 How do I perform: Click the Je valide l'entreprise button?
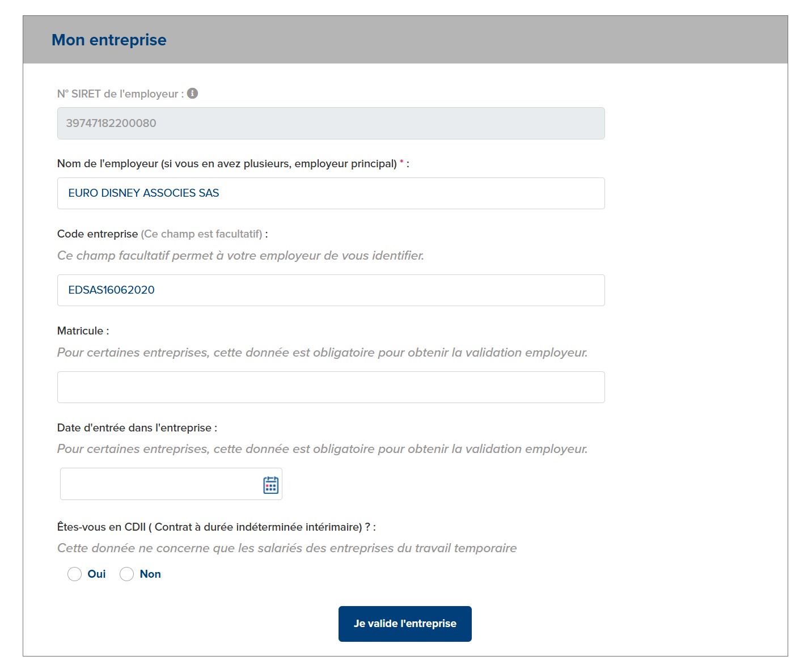(x=405, y=624)
